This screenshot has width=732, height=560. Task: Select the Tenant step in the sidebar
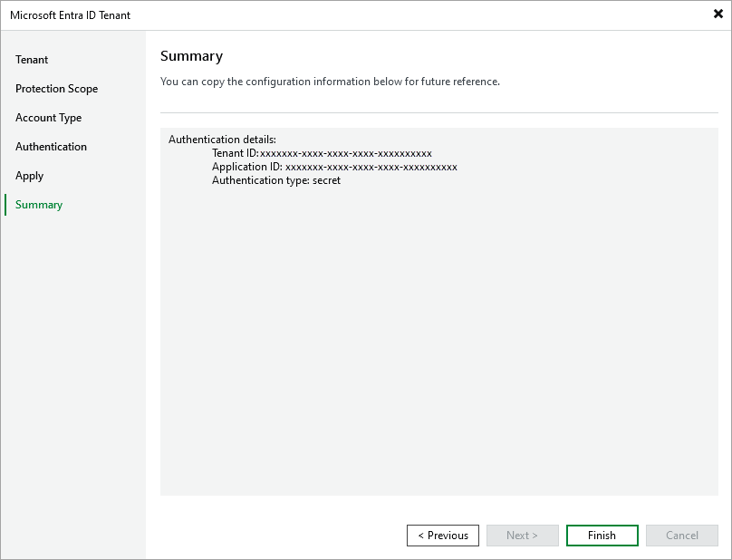(x=32, y=60)
